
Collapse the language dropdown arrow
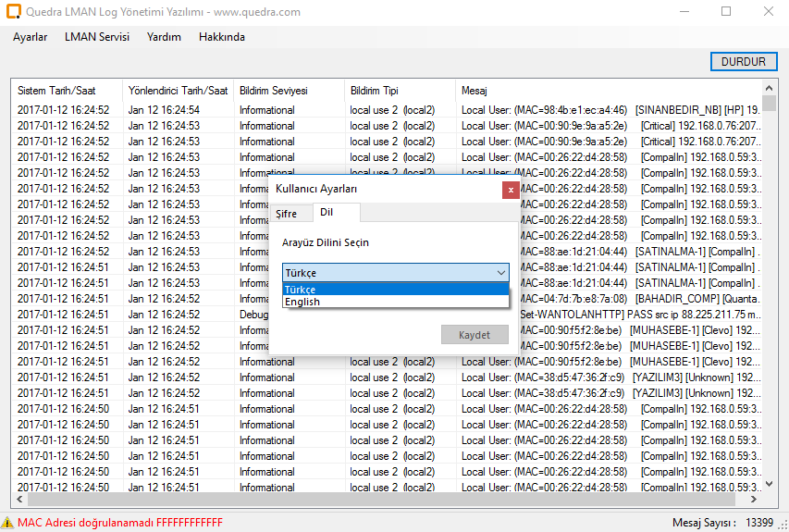(500, 273)
